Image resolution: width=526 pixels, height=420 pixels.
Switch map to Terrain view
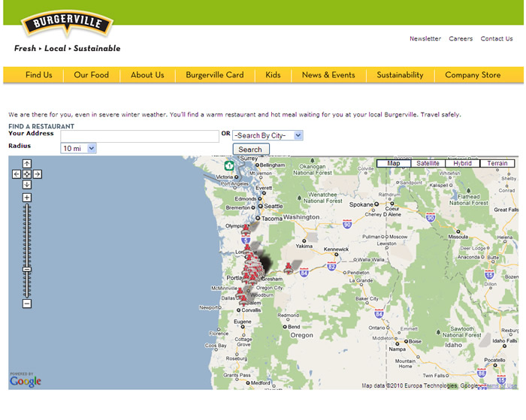pyautogui.click(x=497, y=163)
